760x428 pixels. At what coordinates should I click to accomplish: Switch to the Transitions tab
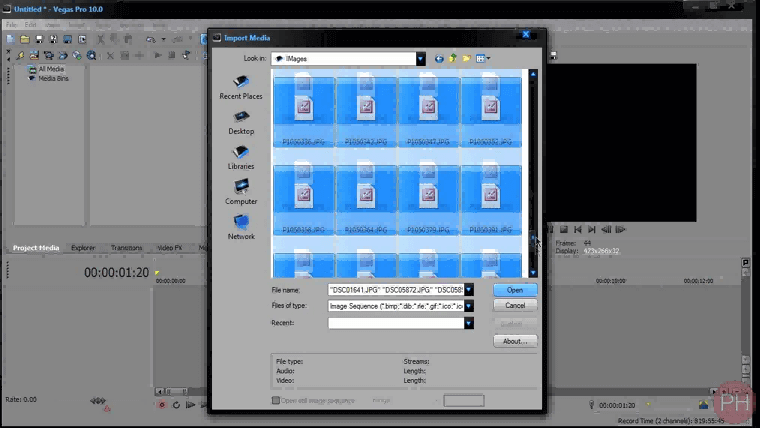(127, 248)
